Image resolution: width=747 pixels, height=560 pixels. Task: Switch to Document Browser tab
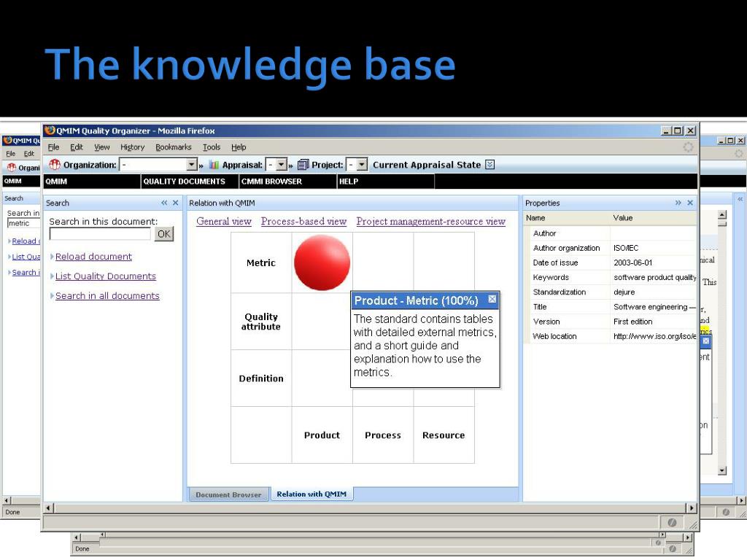(228, 495)
